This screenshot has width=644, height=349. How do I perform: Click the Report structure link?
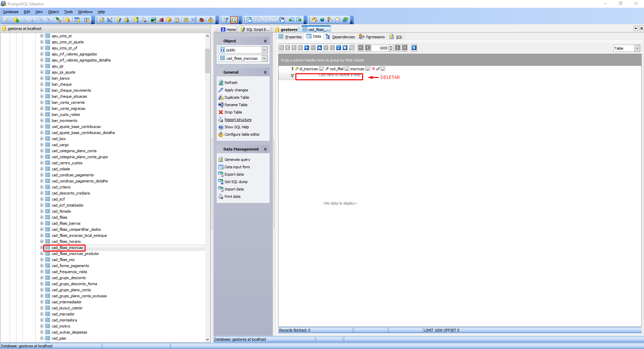[238, 120]
